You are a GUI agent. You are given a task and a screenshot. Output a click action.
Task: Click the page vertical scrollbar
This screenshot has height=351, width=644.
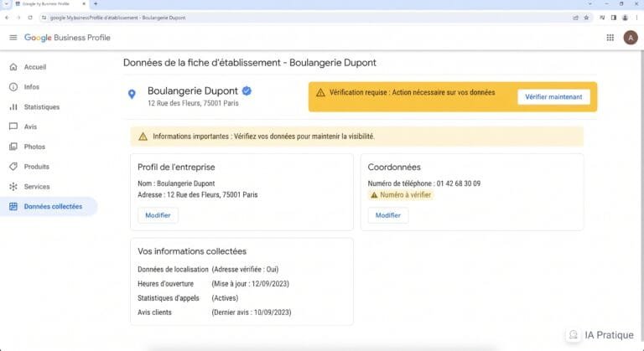tap(641, 197)
